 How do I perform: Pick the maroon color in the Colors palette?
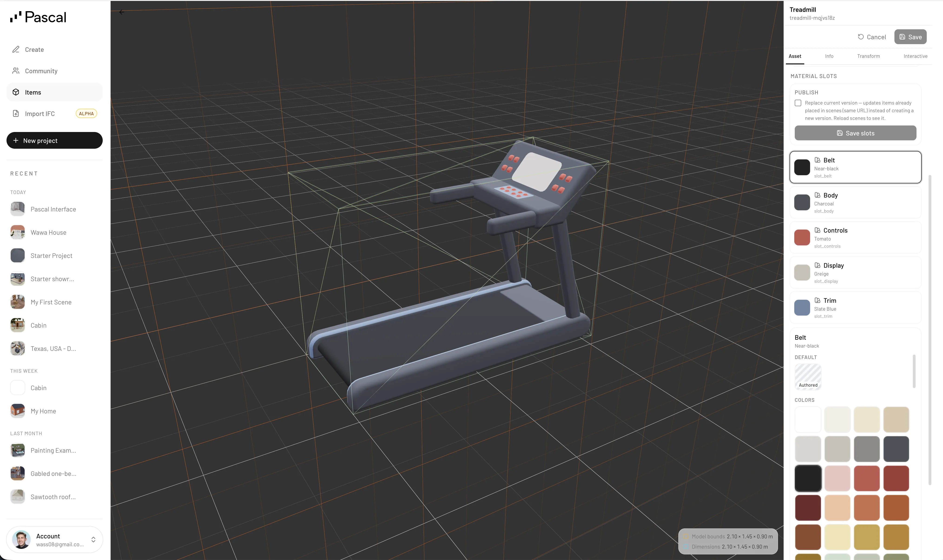coord(808,507)
